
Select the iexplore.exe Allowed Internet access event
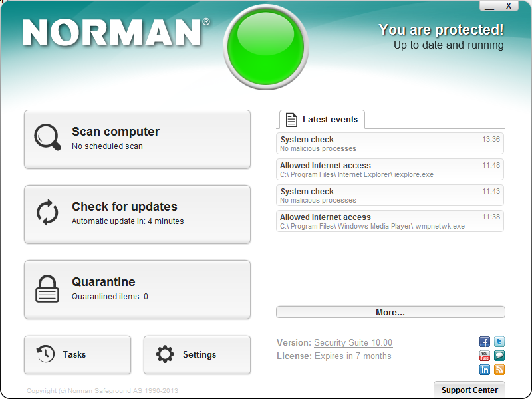click(x=390, y=170)
